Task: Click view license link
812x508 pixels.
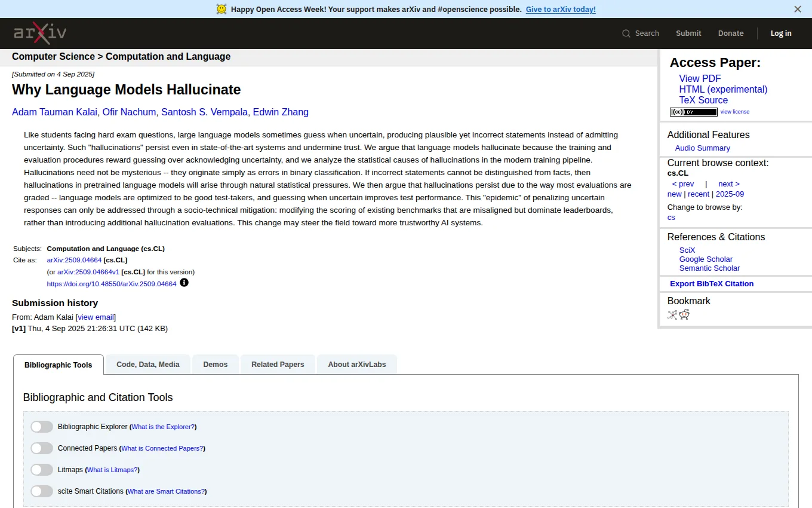Action: [735, 112]
